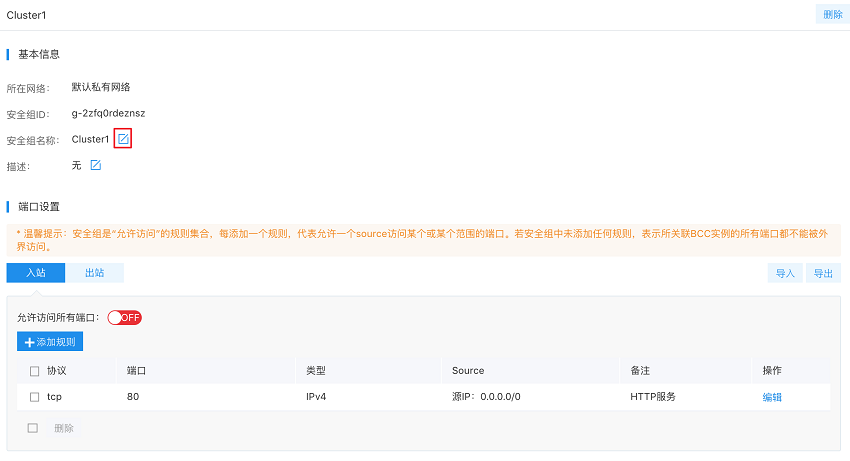The width and height of the screenshot is (850, 461).
Task: Click the 类型 column header
Action: [315, 370]
